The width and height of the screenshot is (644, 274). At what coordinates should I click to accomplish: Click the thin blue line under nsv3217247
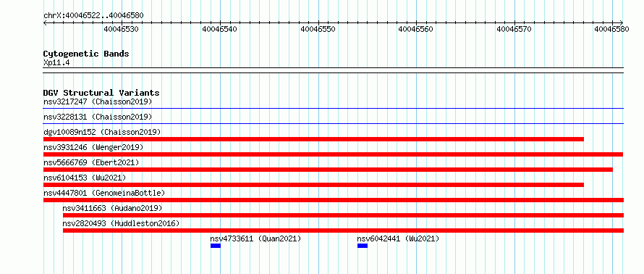333,109
